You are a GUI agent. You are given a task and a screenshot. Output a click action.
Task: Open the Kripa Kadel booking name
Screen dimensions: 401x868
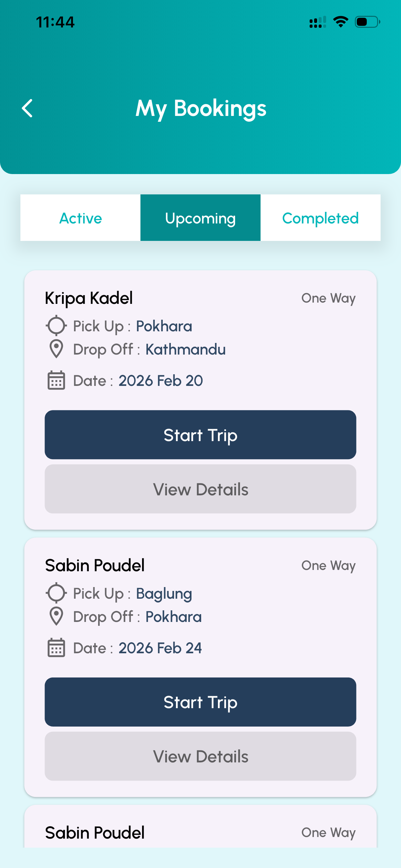coord(89,298)
